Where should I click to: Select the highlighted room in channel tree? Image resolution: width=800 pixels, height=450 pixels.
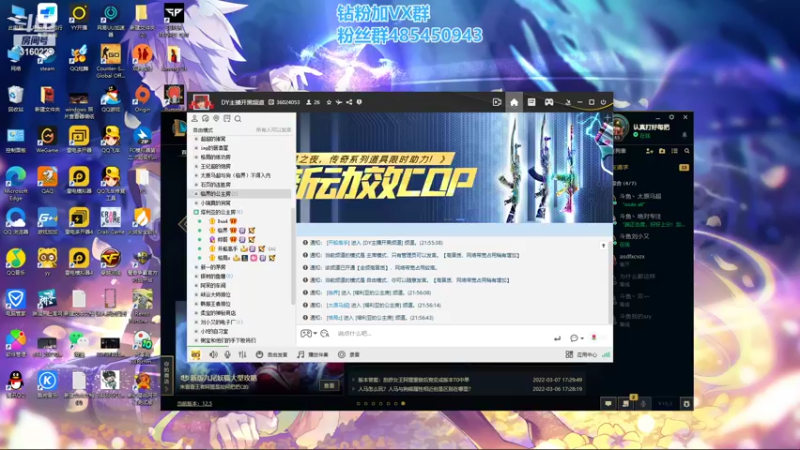[x=240, y=194]
